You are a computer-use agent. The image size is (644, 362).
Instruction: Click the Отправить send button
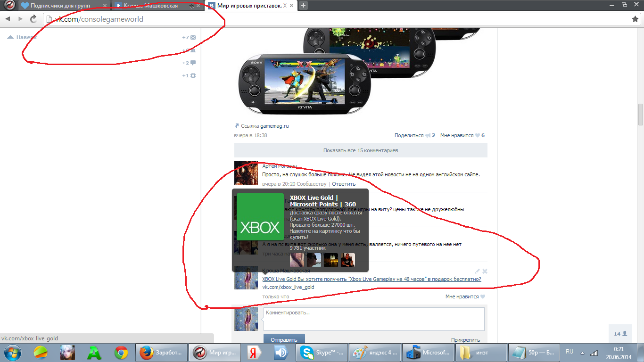pyautogui.click(x=284, y=339)
